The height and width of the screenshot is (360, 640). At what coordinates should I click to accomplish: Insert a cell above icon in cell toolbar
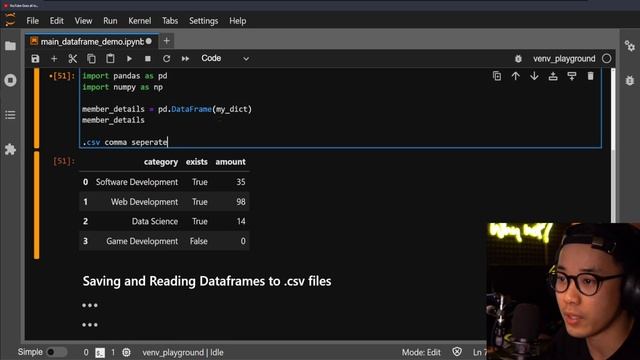tap(553, 76)
